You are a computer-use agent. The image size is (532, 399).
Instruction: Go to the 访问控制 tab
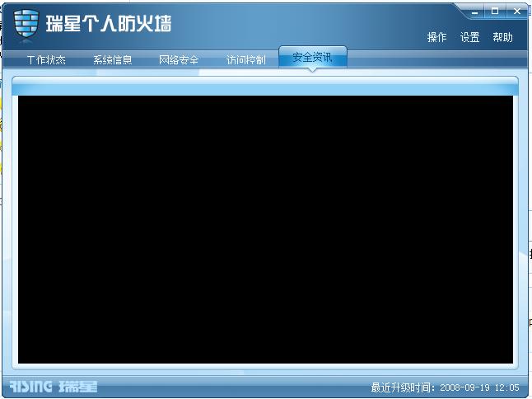pyautogui.click(x=245, y=60)
